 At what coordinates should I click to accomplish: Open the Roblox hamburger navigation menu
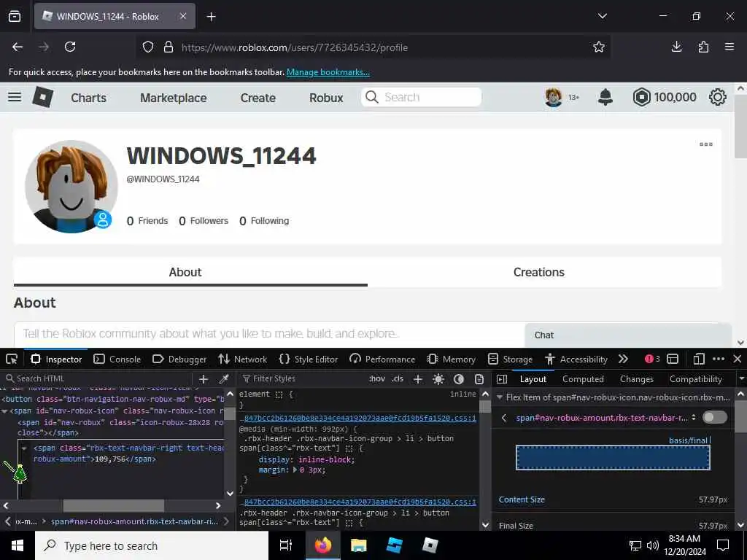point(15,97)
